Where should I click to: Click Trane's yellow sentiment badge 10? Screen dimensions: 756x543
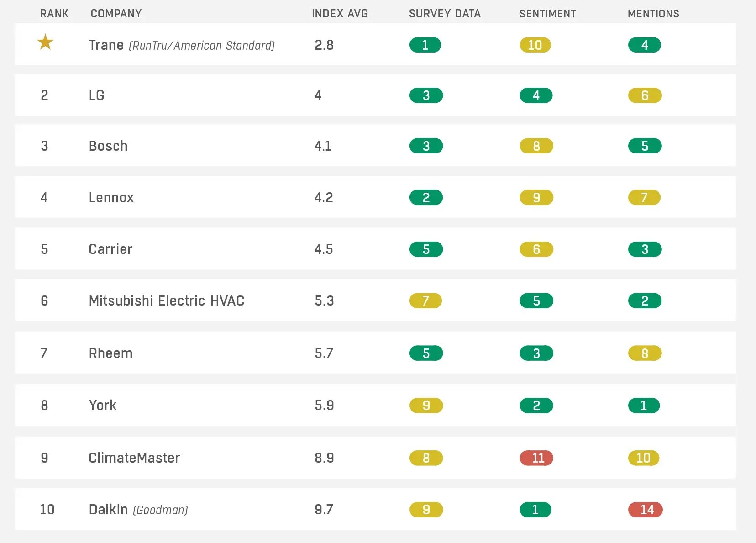[x=535, y=45]
